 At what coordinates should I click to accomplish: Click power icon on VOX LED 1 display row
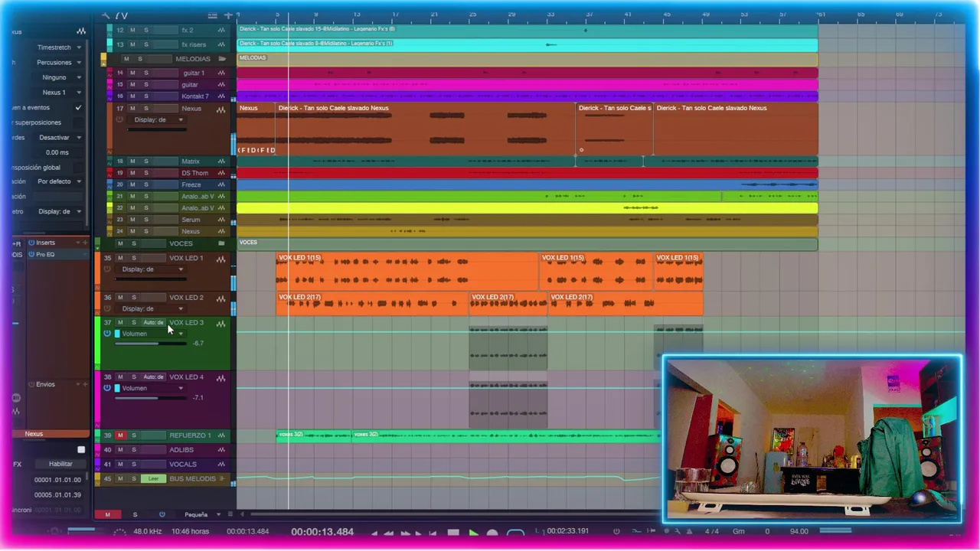(107, 269)
